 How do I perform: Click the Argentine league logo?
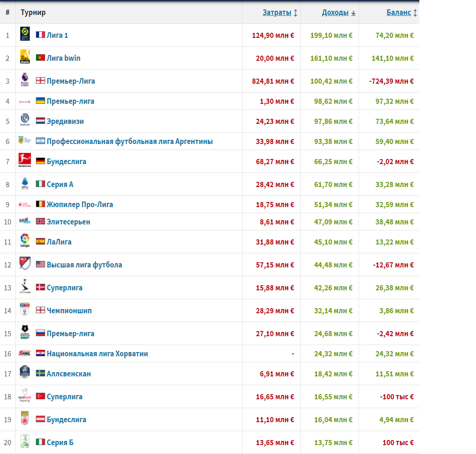pos(25,140)
